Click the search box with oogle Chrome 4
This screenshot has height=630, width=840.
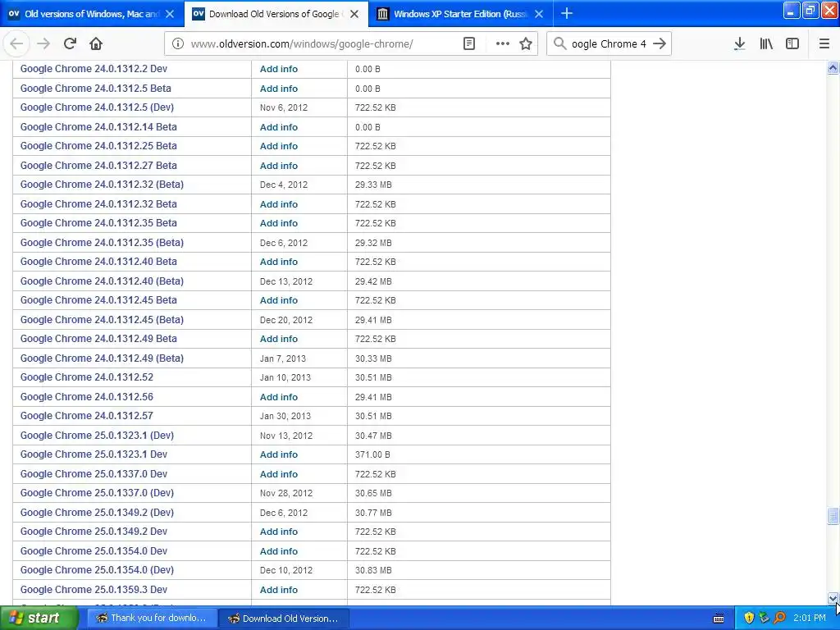(x=609, y=44)
